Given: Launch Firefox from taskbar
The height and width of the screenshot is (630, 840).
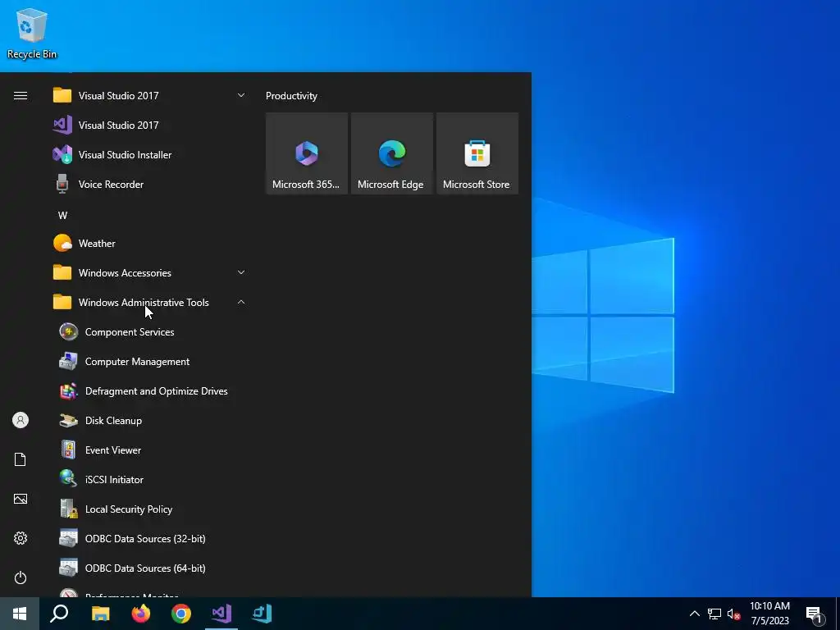Looking at the screenshot, I should pyautogui.click(x=141, y=614).
